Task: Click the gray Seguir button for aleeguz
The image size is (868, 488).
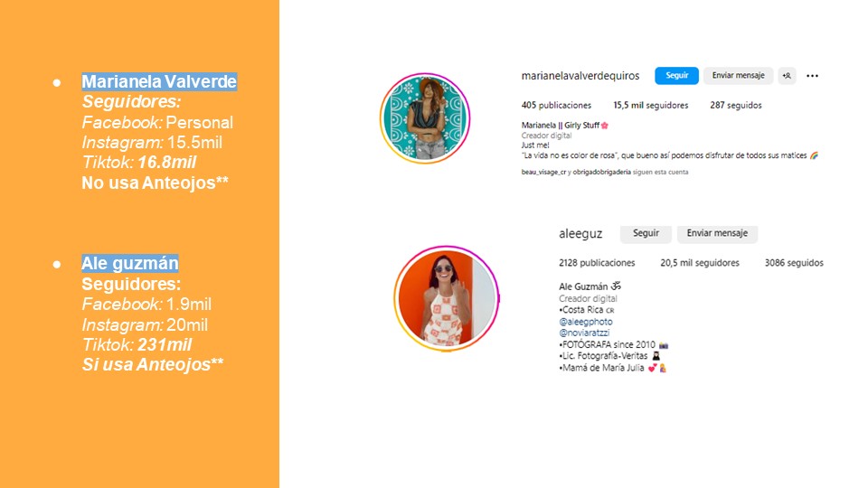Action: (x=646, y=233)
